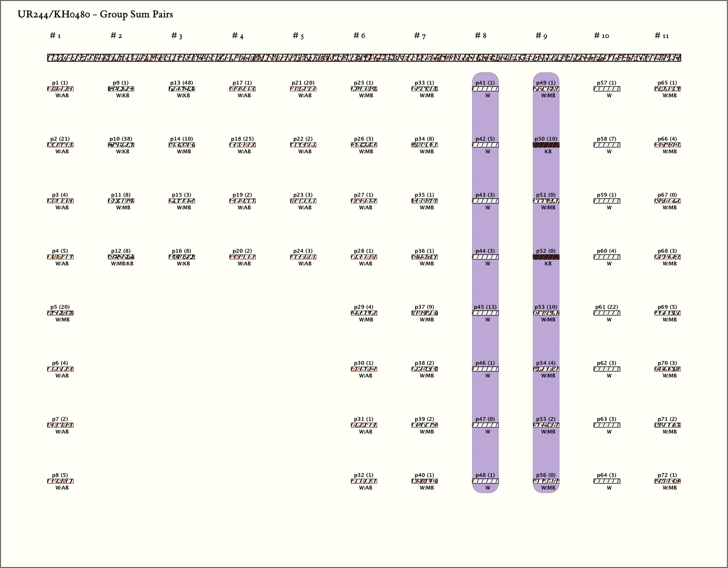
Task: Click the p41 hatched white bar
Action: [x=485, y=89]
